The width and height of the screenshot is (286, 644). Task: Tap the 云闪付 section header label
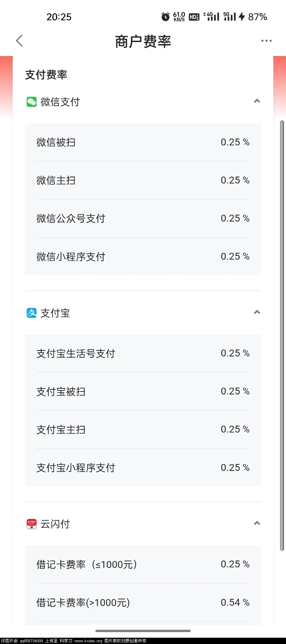[x=55, y=524]
